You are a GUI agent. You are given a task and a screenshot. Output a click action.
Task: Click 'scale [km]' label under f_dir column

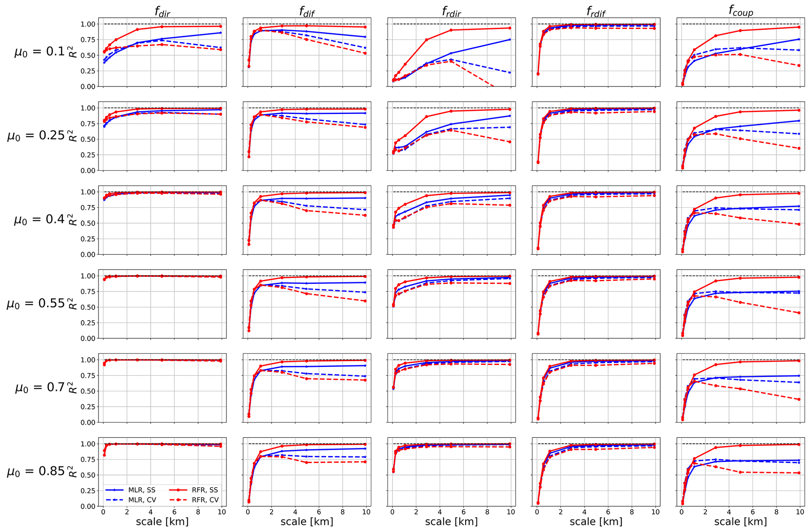(x=162, y=522)
